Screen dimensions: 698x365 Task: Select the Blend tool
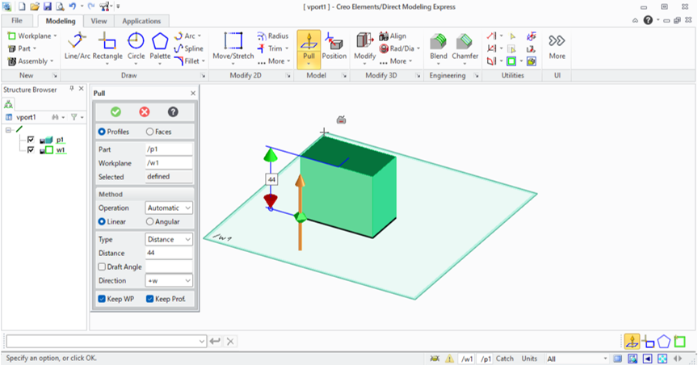click(438, 47)
